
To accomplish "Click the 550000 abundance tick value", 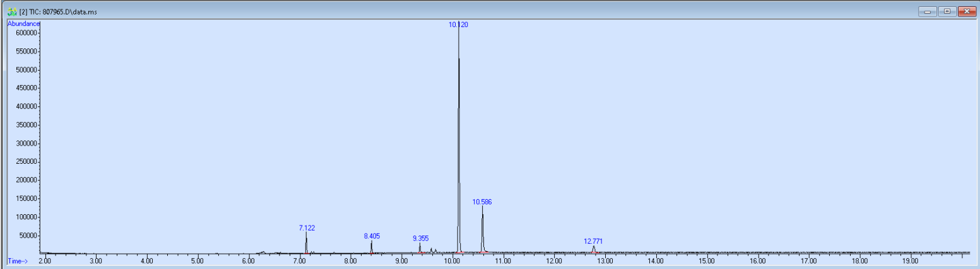I will pos(27,51).
